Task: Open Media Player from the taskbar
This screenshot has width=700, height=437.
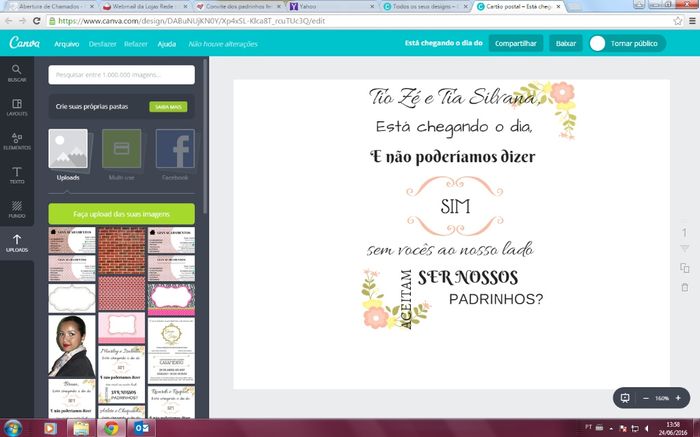Action: [50, 429]
